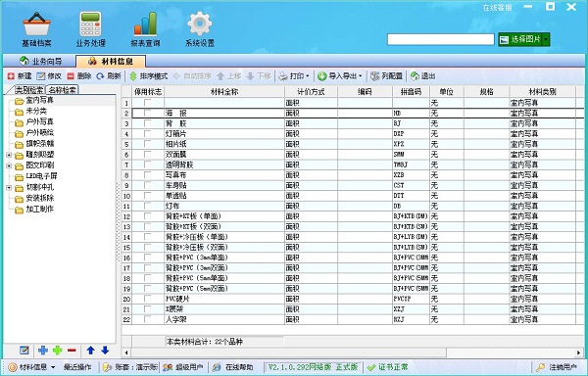
Task: Click 最近操作 in status bar
Action: (x=77, y=367)
